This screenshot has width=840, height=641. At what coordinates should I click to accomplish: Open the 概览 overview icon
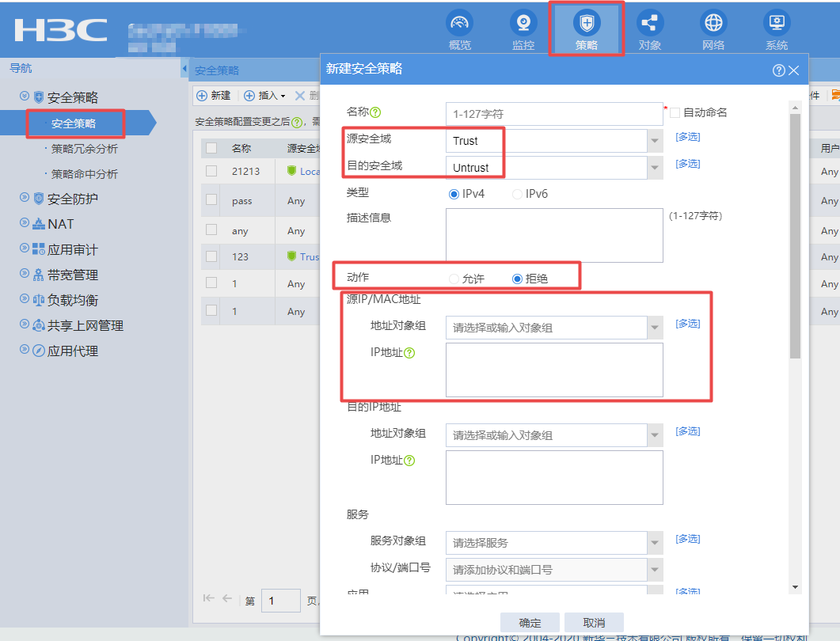tap(460, 23)
